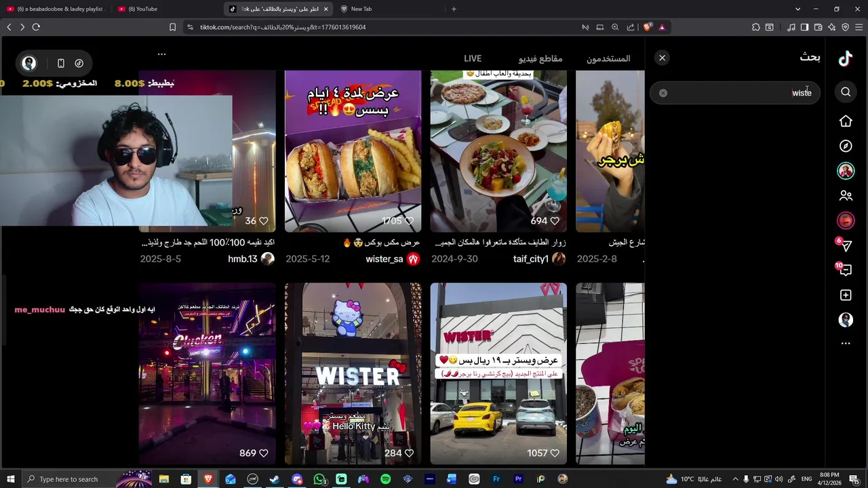This screenshot has width=868, height=488.
Task: Go forward with the browser forward arrow
Action: (x=22, y=27)
